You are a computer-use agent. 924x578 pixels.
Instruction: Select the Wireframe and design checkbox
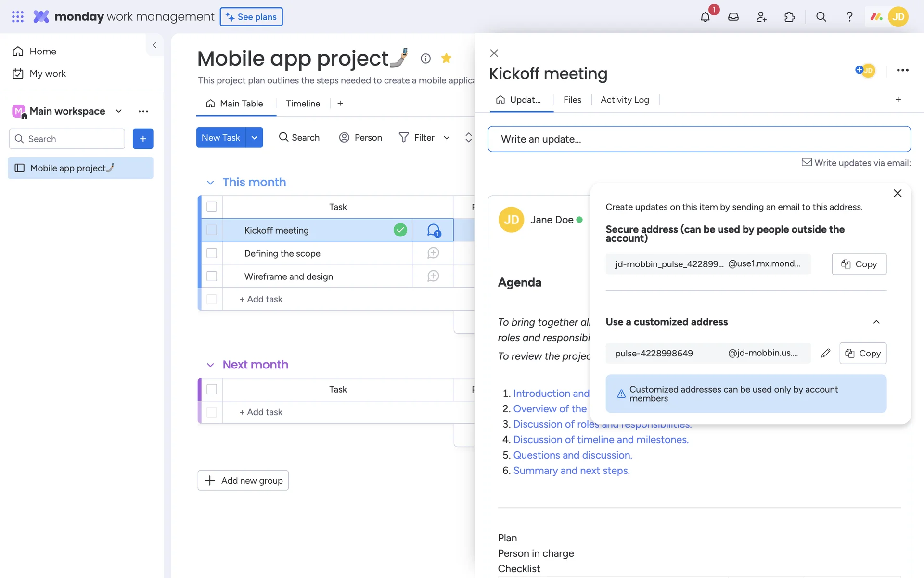[212, 276]
